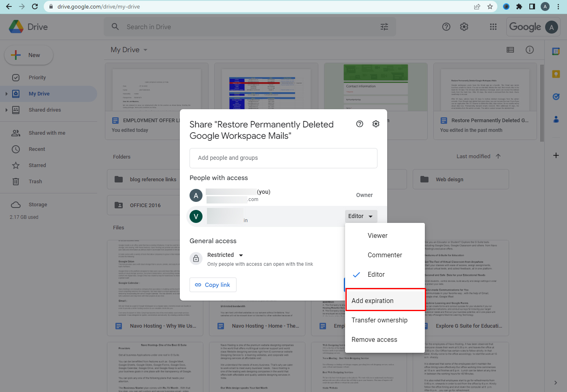Choose Add expiration from role menu
The image size is (567, 392).
[x=373, y=301]
